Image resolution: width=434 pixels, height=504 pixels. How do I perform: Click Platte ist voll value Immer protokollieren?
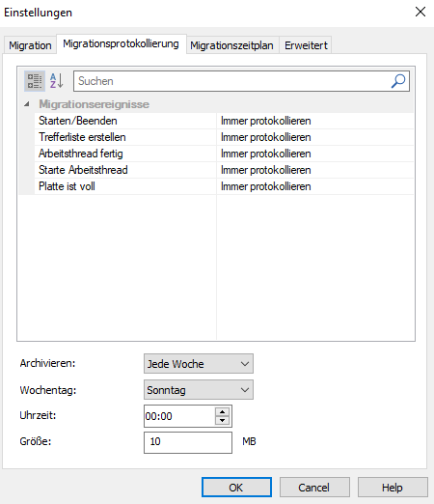point(315,186)
